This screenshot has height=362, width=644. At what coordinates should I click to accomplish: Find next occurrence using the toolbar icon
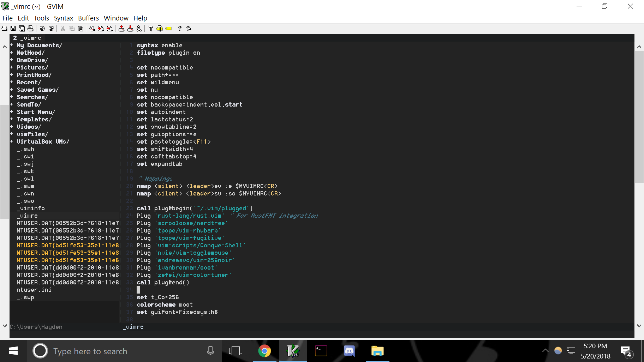[x=101, y=29]
